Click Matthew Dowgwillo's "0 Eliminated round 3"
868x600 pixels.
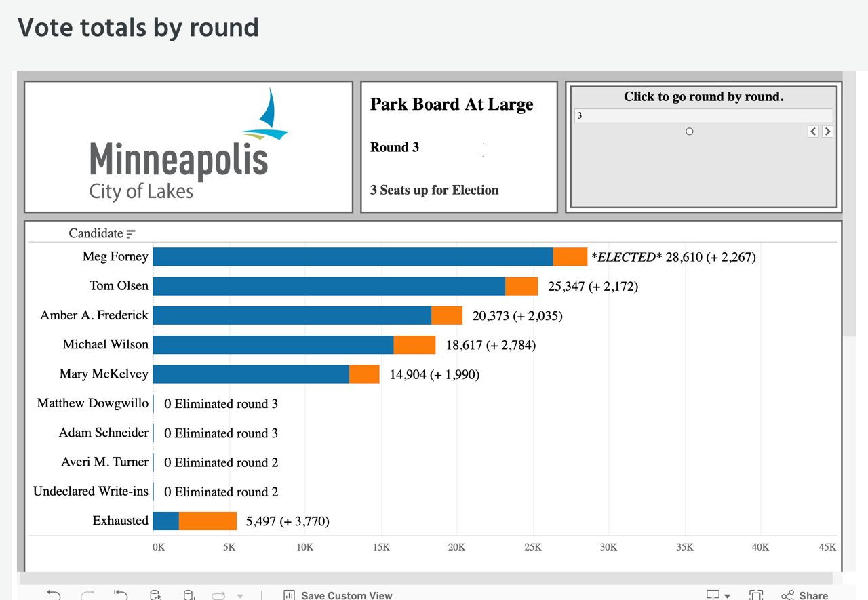[x=221, y=404]
